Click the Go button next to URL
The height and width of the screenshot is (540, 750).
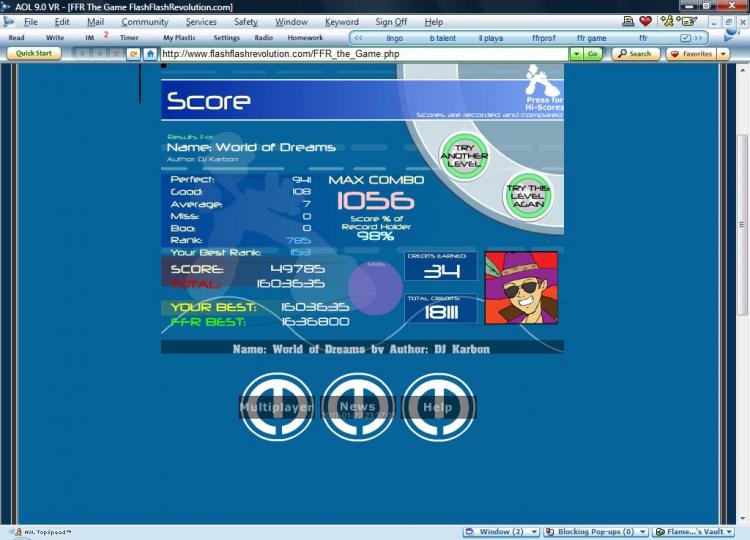pos(593,54)
